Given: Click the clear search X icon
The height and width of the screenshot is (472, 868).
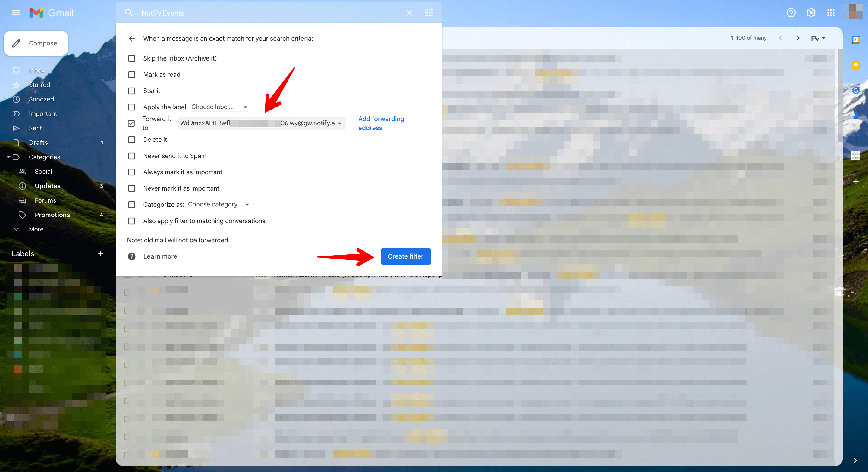Looking at the screenshot, I should tap(409, 13).
